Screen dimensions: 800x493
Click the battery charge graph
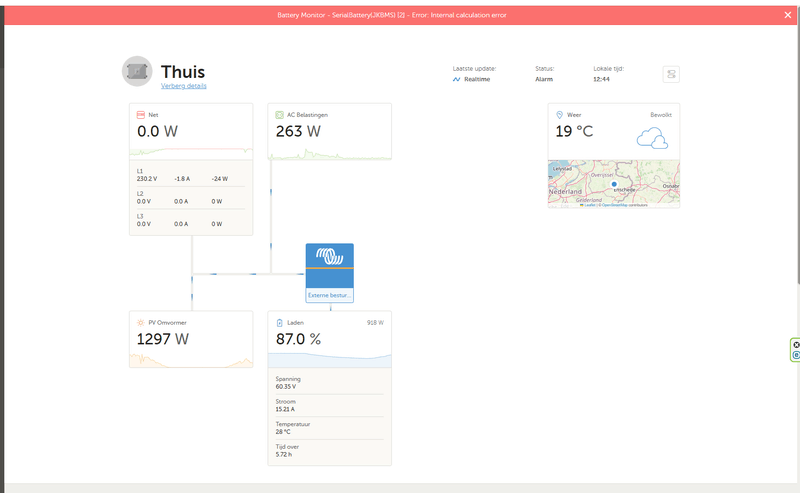pos(330,360)
